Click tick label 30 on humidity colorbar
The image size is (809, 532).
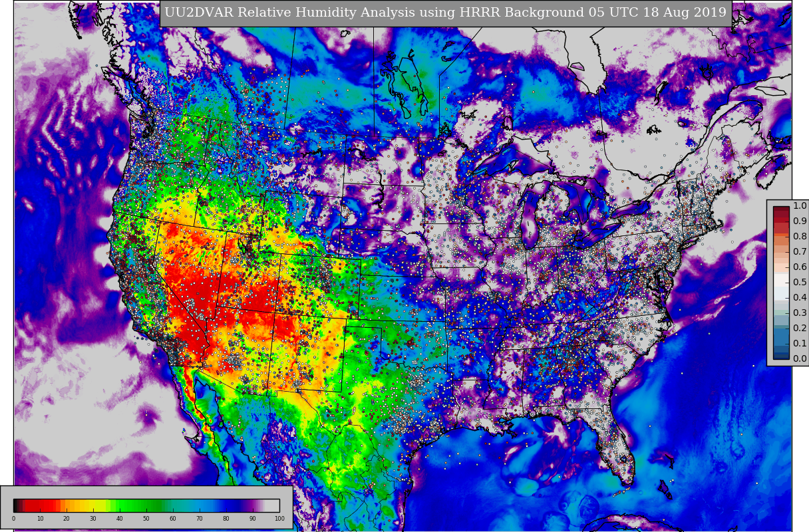coord(93,519)
